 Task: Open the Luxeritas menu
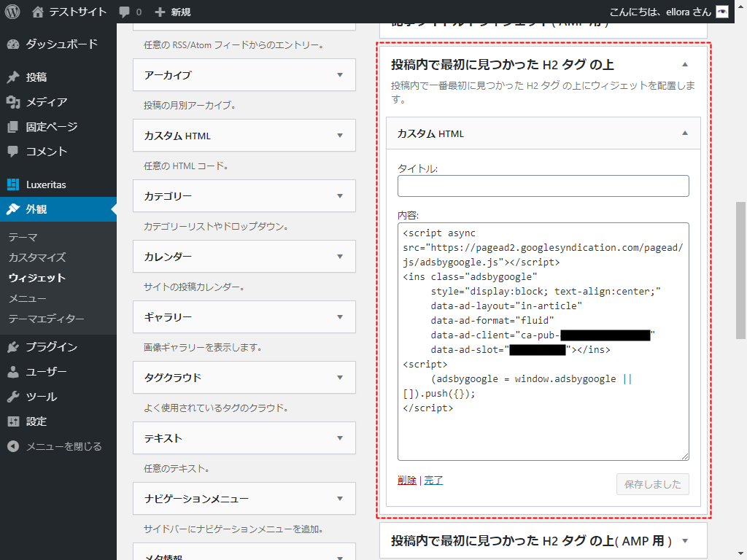(58, 184)
